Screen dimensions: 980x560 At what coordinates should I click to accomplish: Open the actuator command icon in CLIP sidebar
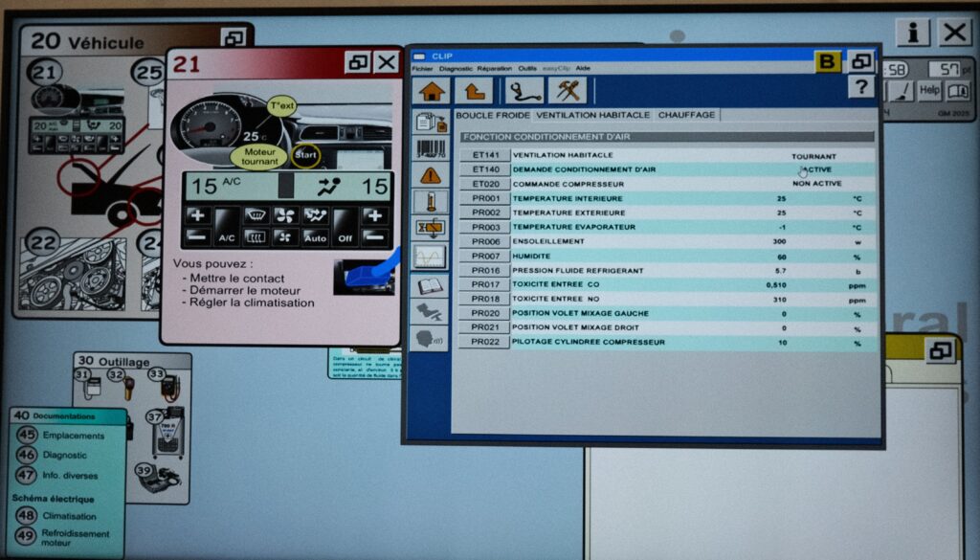[431, 230]
